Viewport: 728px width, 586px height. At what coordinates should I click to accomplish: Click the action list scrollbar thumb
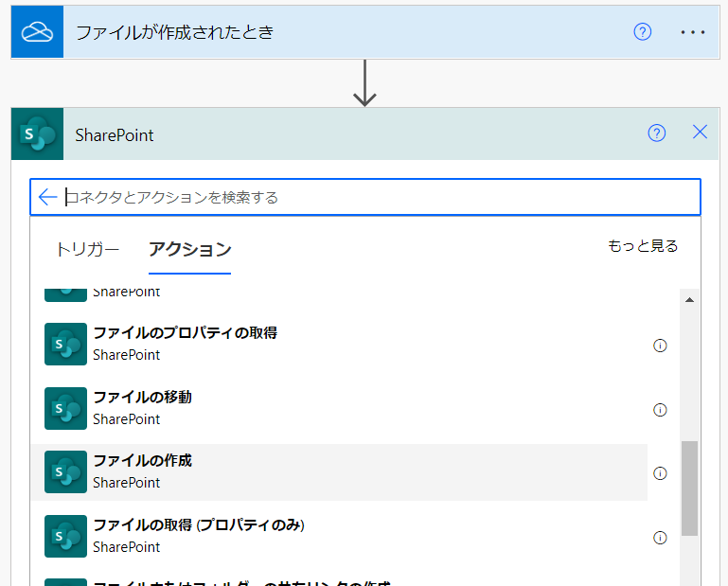click(689, 488)
